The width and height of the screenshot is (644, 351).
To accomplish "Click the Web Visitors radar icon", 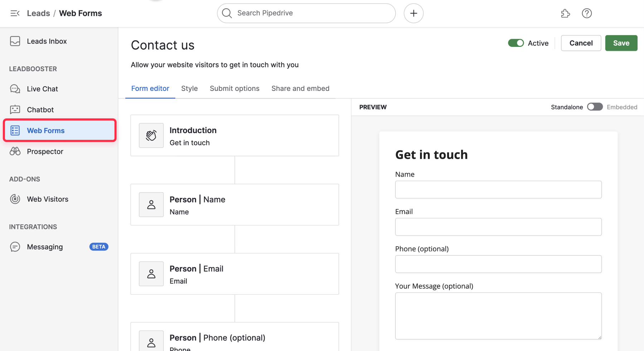I will point(15,199).
